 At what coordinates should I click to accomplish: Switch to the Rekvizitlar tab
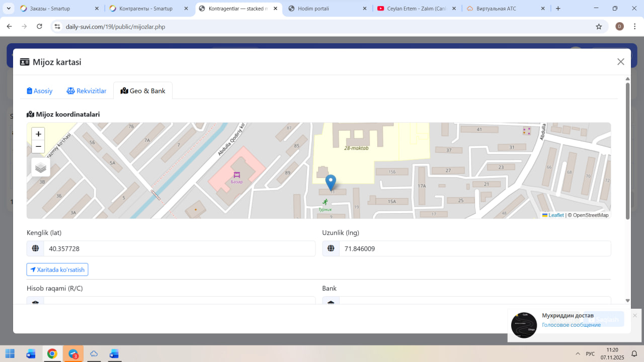pos(87,91)
